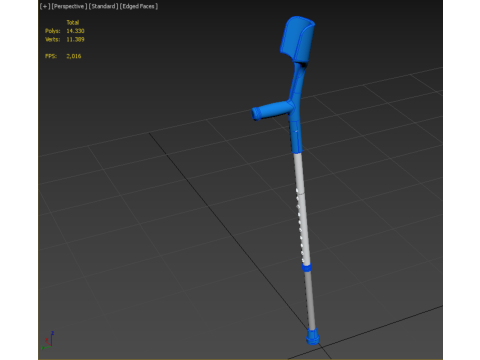This screenshot has width=480, height=360.
Task: Open the Edged Faces display menu
Action: 139,6
